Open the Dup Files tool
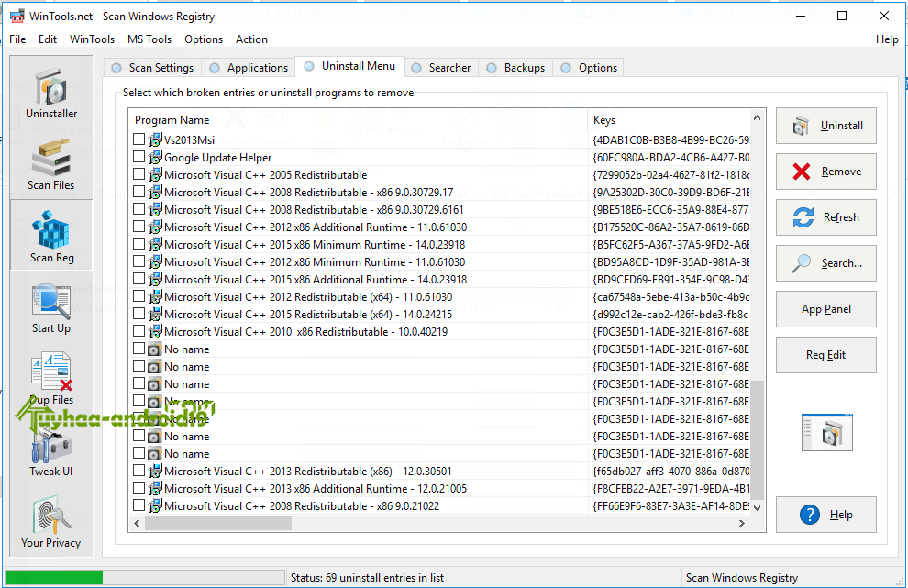908x588 pixels. [x=51, y=379]
